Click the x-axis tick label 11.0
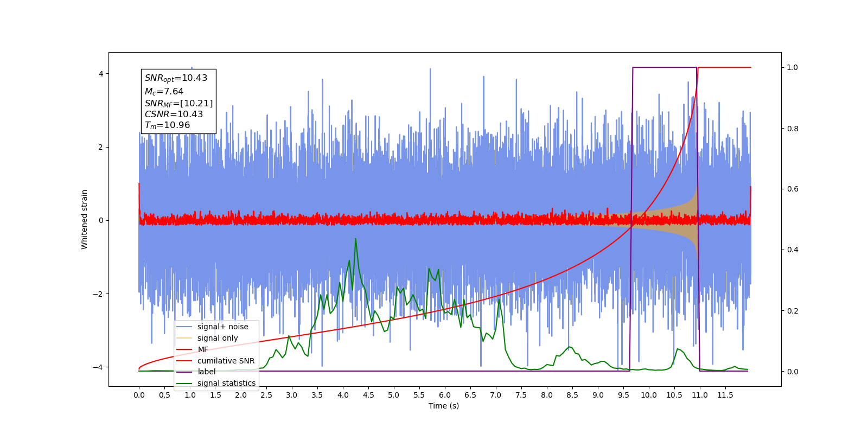 tap(700, 395)
